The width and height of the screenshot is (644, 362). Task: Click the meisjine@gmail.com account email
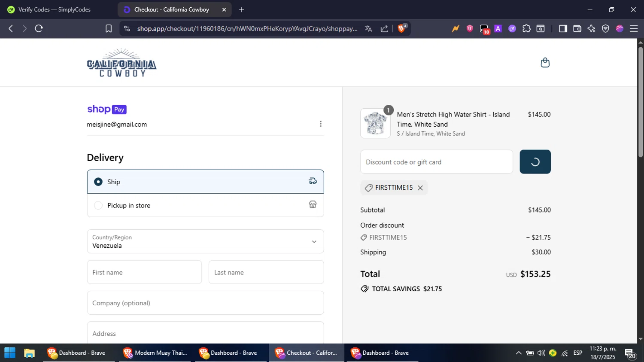(x=117, y=125)
